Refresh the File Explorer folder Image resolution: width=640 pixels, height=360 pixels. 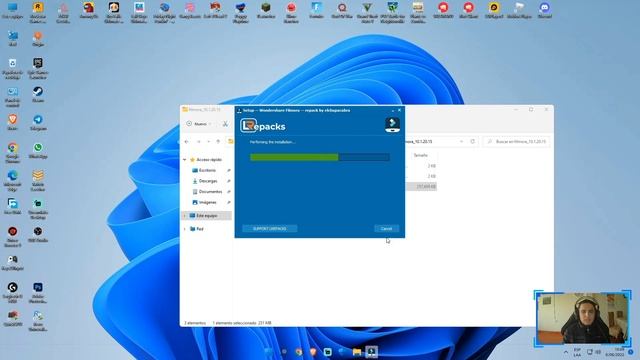pos(473,142)
